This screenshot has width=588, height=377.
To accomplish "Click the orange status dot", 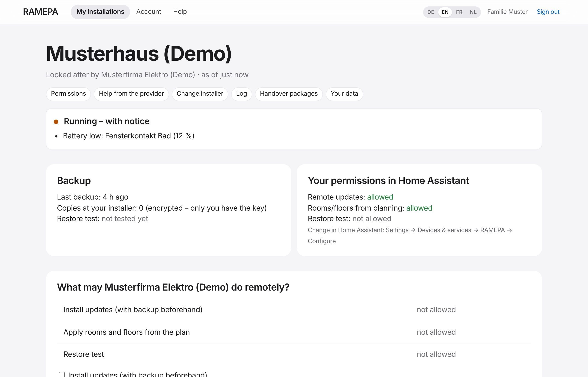I will click(56, 122).
